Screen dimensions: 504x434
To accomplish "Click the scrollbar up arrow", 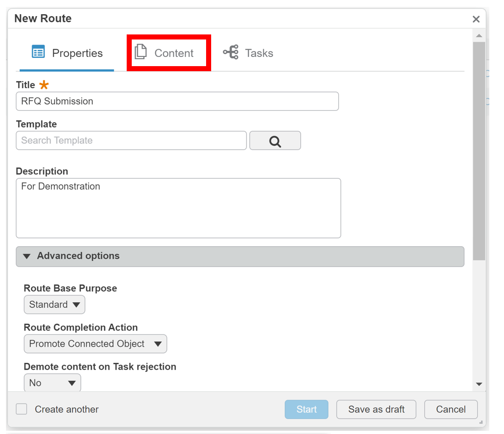I will click(479, 36).
